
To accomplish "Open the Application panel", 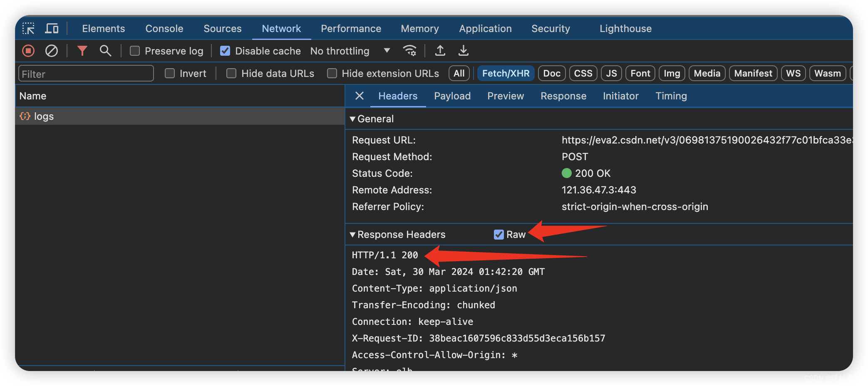I will 486,28.
